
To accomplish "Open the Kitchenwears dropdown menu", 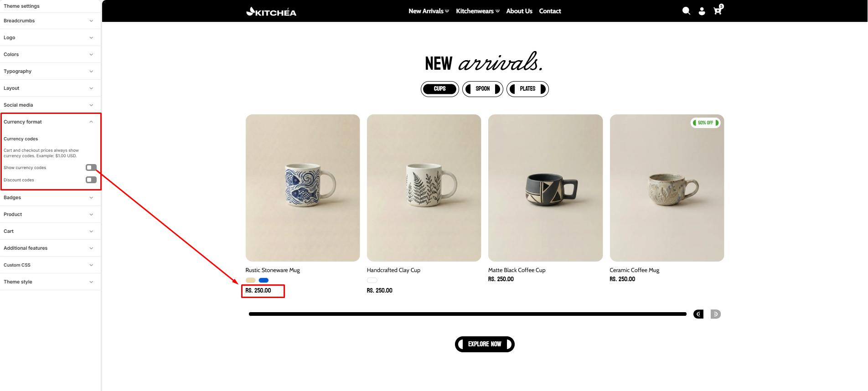I will (478, 11).
